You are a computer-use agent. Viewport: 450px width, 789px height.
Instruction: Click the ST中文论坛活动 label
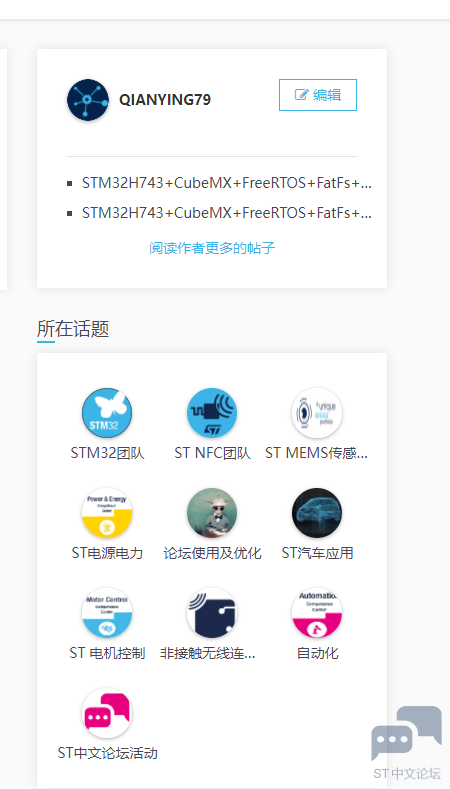point(108,753)
